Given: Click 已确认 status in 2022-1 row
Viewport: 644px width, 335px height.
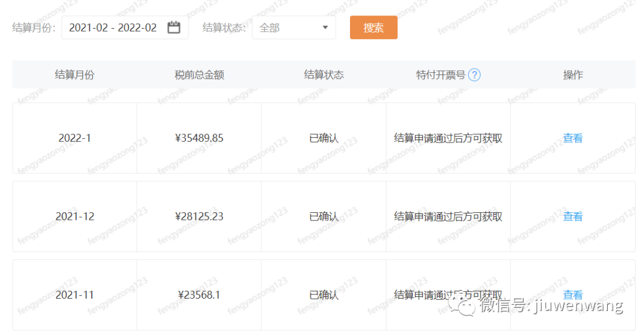Looking at the screenshot, I should pyautogui.click(x=324, y=138).
